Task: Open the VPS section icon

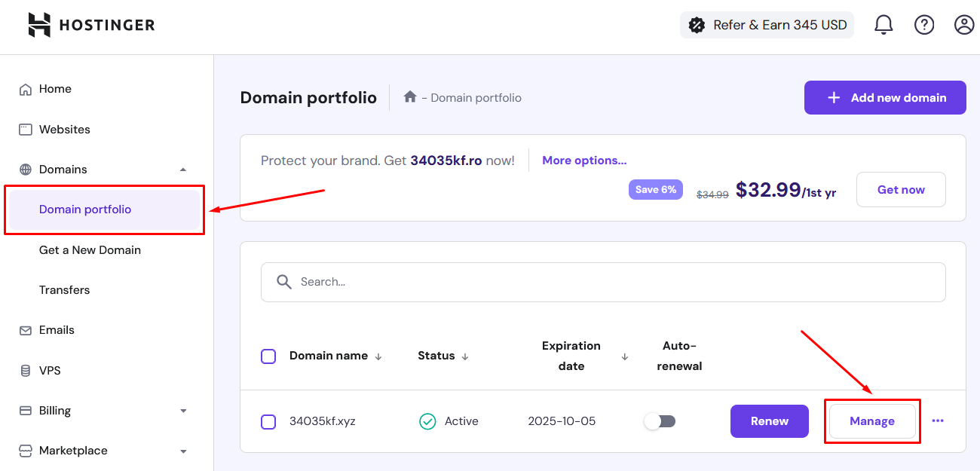Action: (25, 370)
